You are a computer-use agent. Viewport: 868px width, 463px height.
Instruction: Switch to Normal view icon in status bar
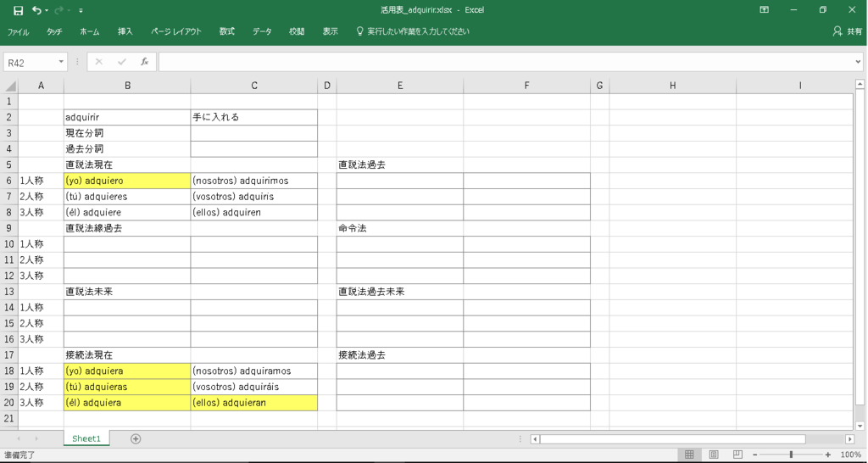coord(689,455)
